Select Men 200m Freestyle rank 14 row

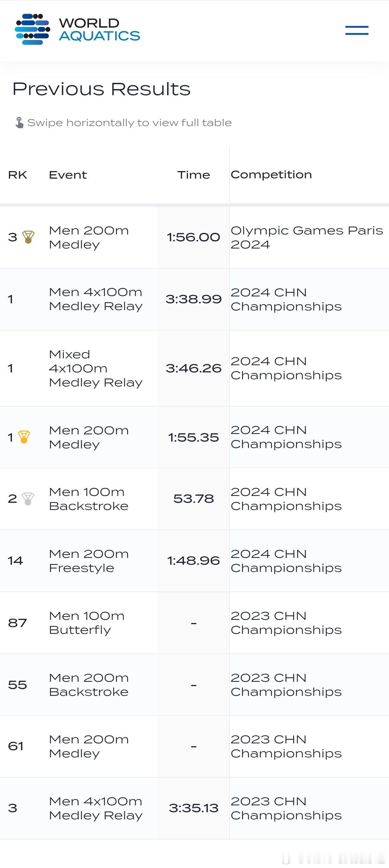pos(194,561)
